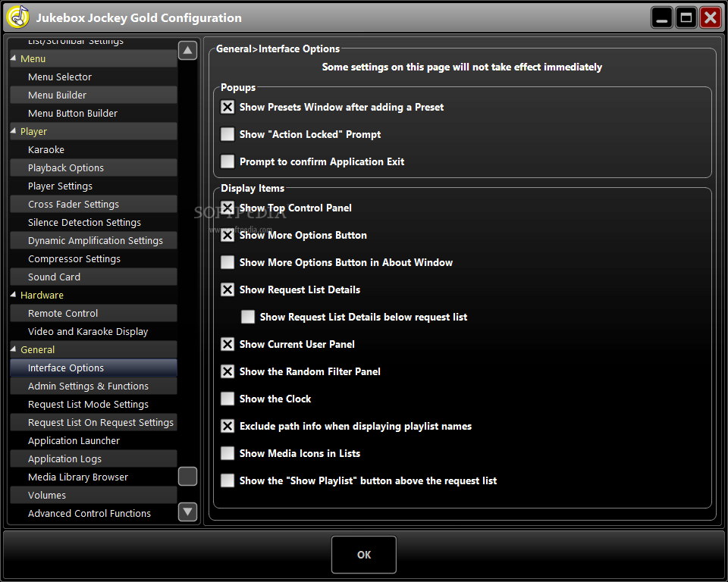The height and width of the screenshot is (582, 728).
Task: Open Sound Card settings
Action: [93, 277]
